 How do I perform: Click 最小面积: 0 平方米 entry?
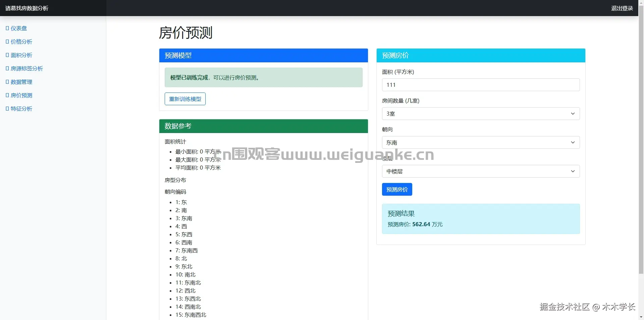tap(198, 151)
